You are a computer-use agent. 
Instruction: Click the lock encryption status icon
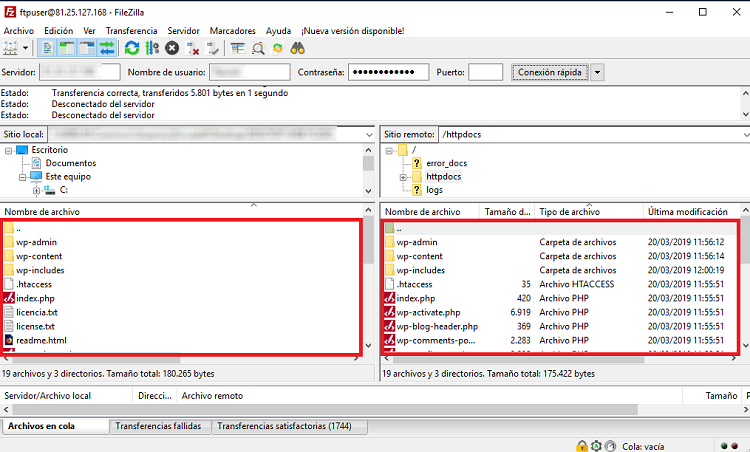582,446
